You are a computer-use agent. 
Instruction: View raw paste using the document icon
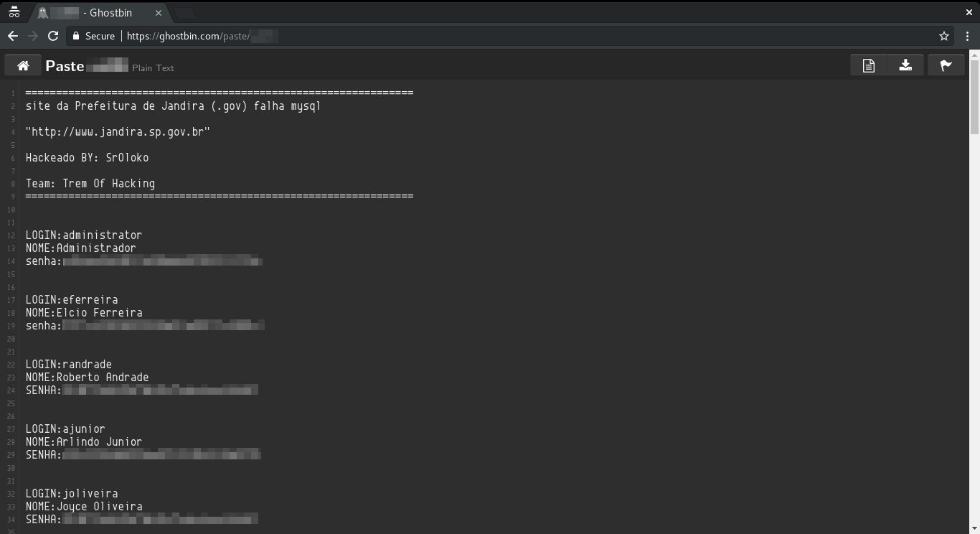click(x=868, y=66)
